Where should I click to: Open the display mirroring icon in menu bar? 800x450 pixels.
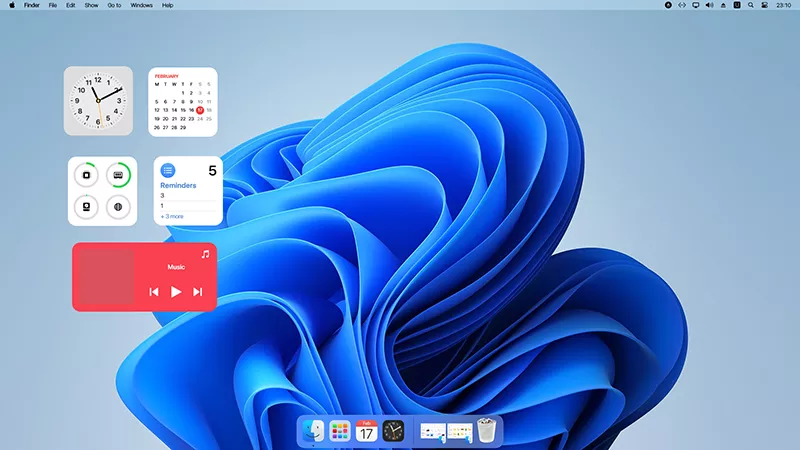pyautogui.click(x=695, y=5)
